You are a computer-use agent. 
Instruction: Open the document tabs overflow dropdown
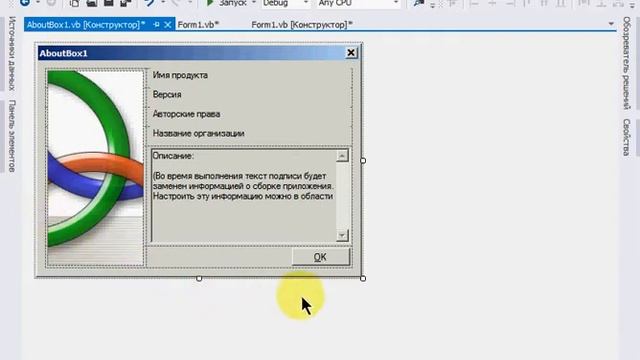611,24
